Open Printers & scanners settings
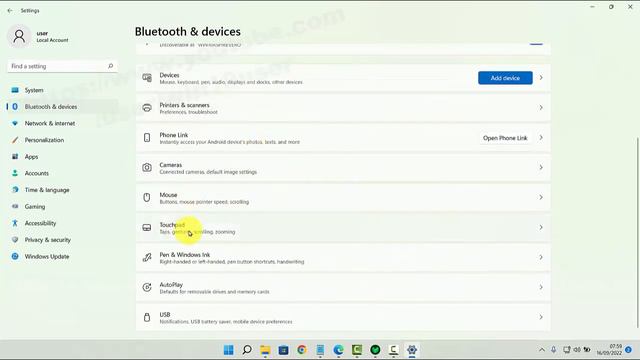Image resolution: width=640 pixels, height=360 pixels. [x=343, y=108]
